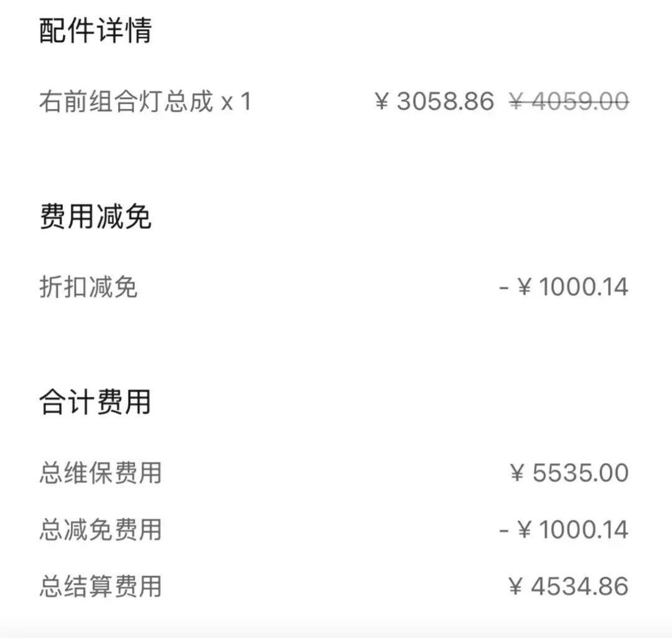Click the 费用减免 section heading
The image size is (672, 638).
[95, 218]
